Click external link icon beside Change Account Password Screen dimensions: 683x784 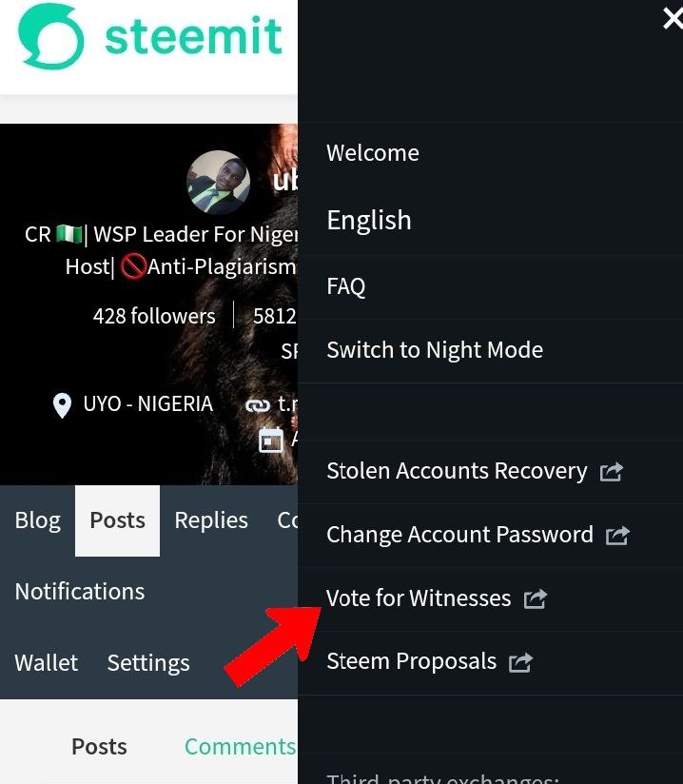[x=617, y=536]
